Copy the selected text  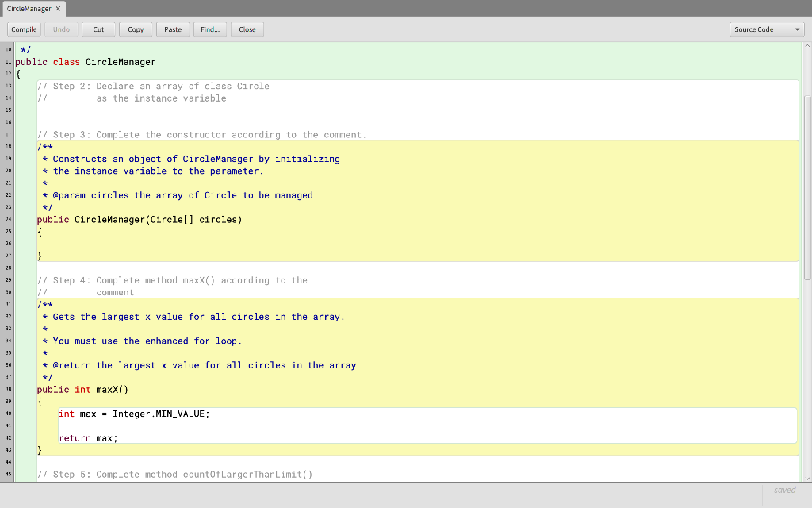136,29
